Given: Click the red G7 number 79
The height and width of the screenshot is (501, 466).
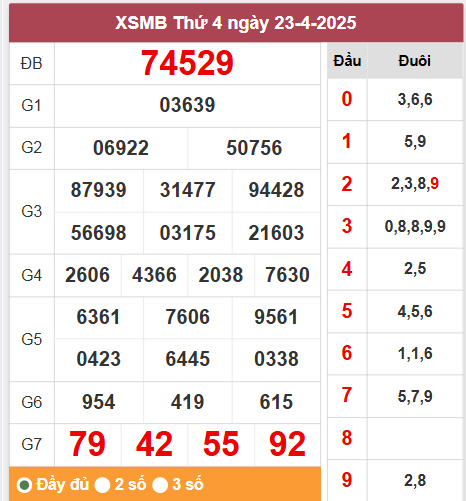Looking at the screenshot, I should coord(87,444).
